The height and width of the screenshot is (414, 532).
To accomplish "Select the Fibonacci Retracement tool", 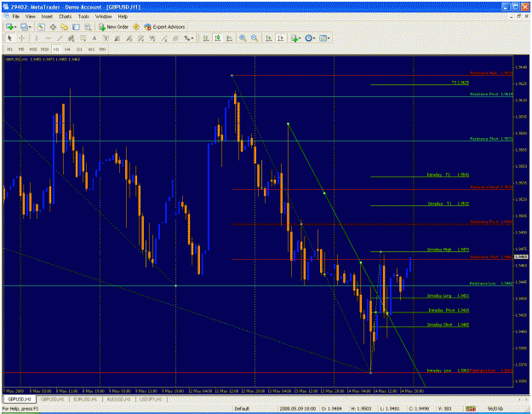I will click(83, 38).
